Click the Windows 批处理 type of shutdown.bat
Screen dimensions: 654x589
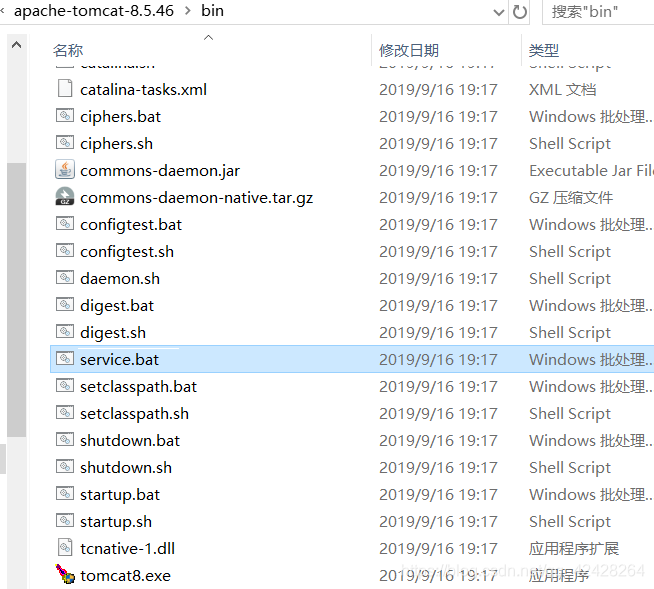591,440
